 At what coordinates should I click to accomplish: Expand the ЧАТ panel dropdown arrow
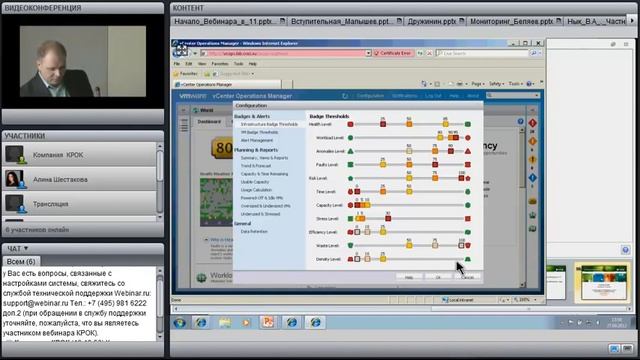(x=26, y=248)
